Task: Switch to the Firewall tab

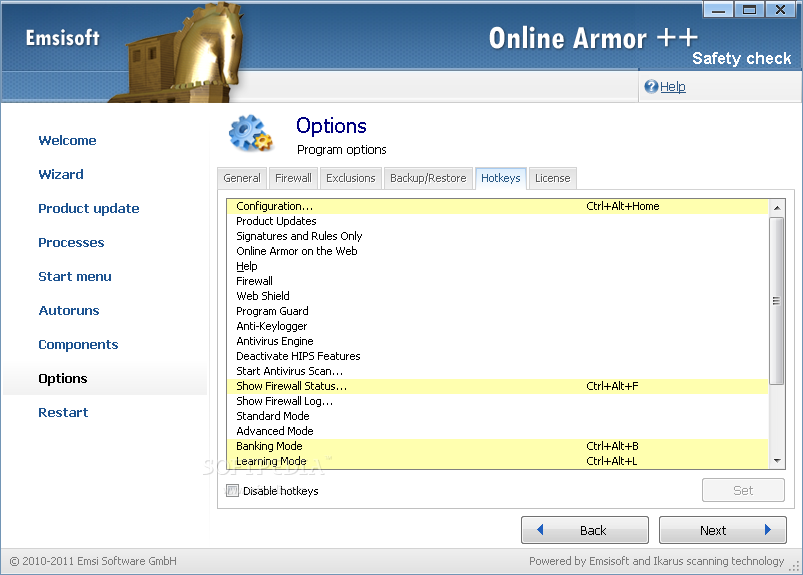Action: (293, 178)
